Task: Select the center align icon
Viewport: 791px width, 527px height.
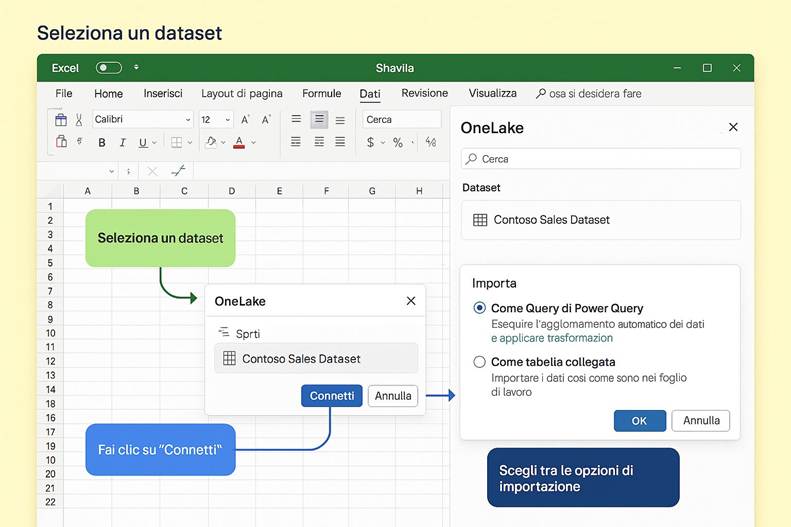Action: (x=319, y=119)
